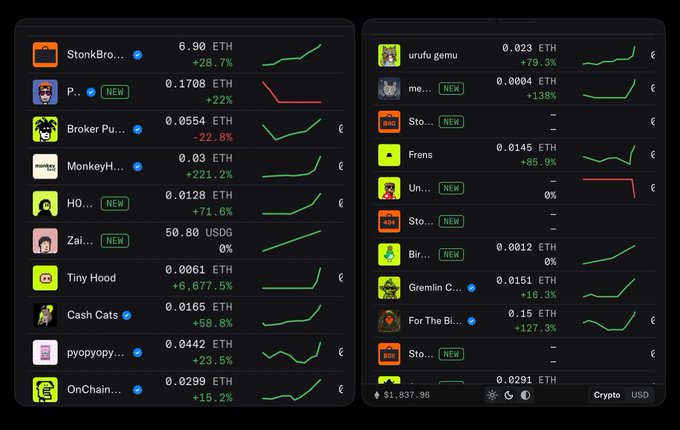The width and height of the screenshot is (680, 430).
Task: Switch to light theme with sun icon
Action: coord(492,395)
